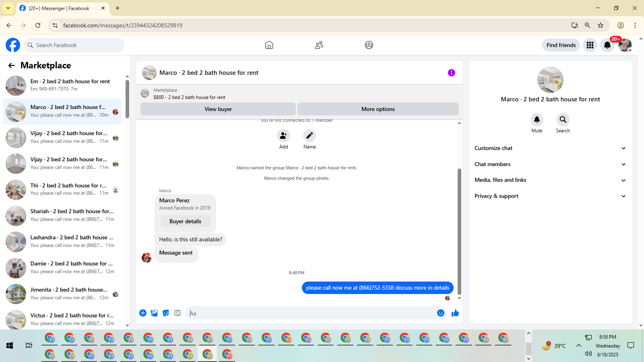Viewport: 644px width, 362px height.
Task: Open Windows notification center
Action: (631, 346)
